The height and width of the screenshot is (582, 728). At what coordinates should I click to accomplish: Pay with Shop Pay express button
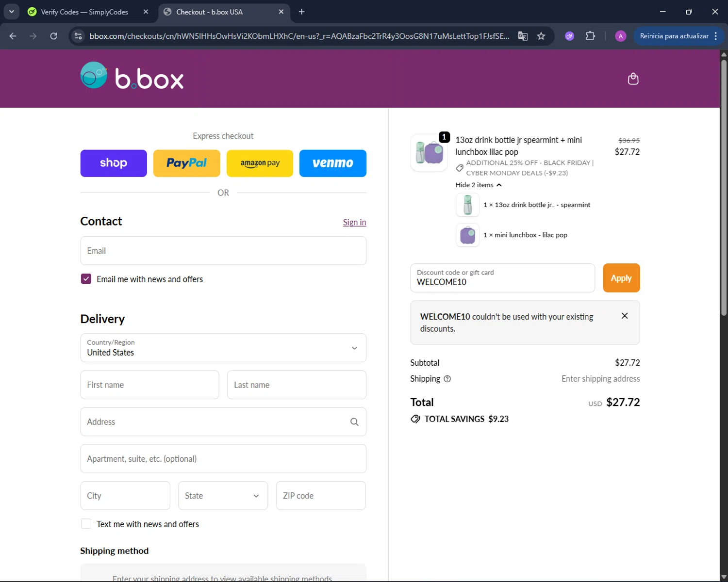(114, 163)
